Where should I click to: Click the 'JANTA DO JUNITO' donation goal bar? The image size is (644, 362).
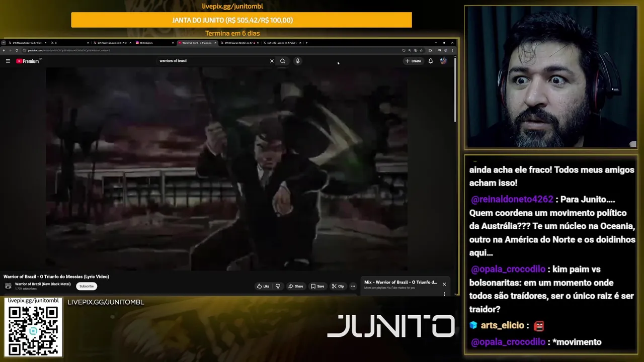click(242, 20)
